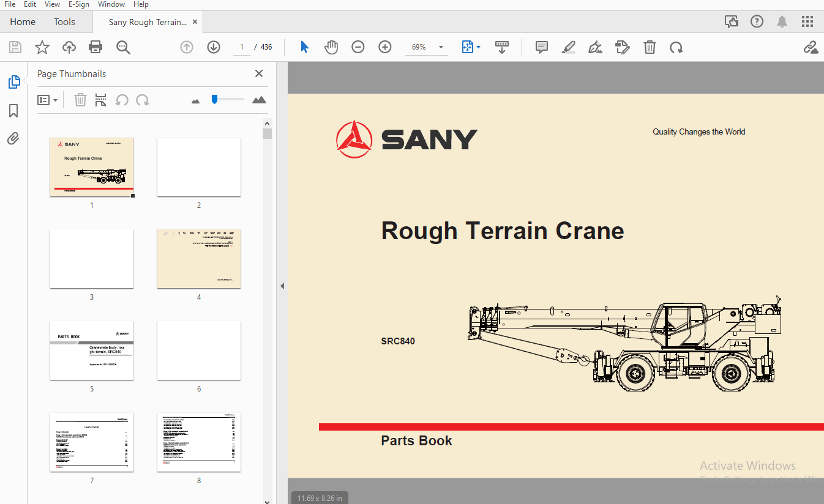Switch to the Tools tab
824x504 pixels.
64,22
